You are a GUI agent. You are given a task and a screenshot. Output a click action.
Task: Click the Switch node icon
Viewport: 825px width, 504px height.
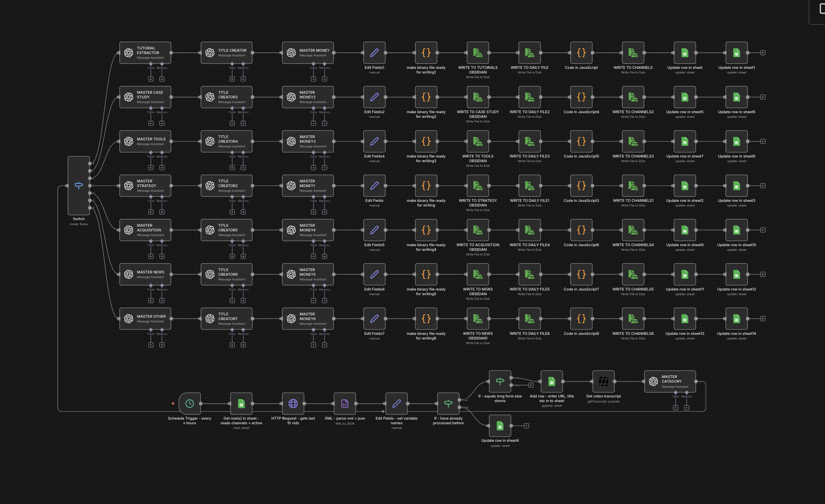pos(79,185)
